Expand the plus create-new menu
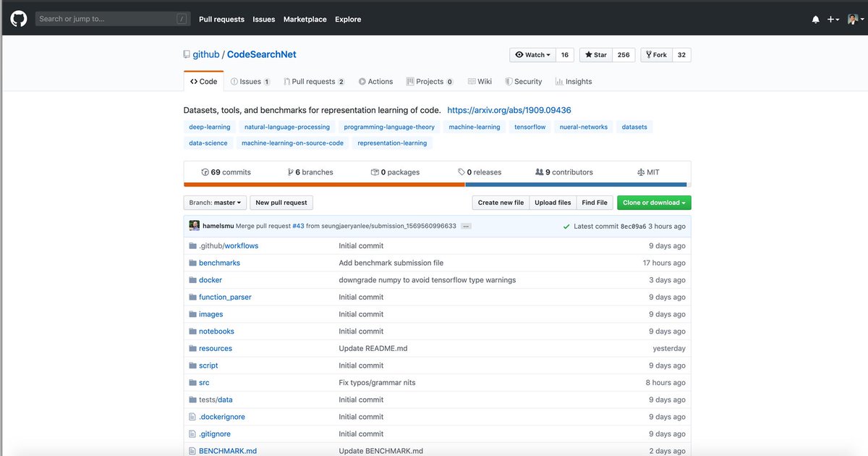 pyautogui.click(x=833, y=20)
